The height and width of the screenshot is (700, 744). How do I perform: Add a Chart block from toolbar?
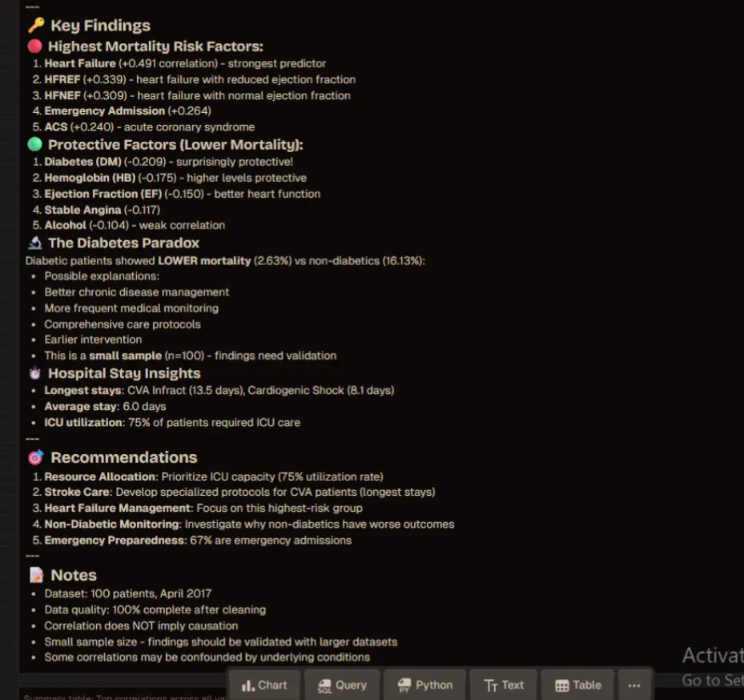tap(263, 685)
